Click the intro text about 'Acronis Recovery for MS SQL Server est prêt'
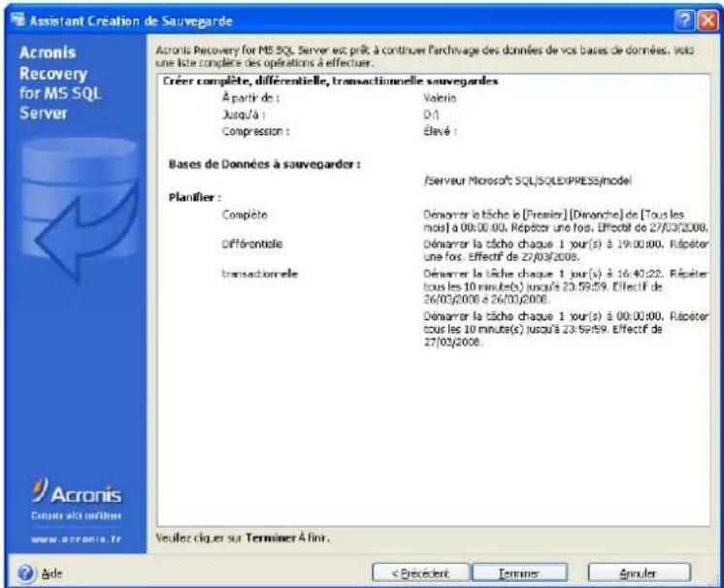 click(425, 56)
